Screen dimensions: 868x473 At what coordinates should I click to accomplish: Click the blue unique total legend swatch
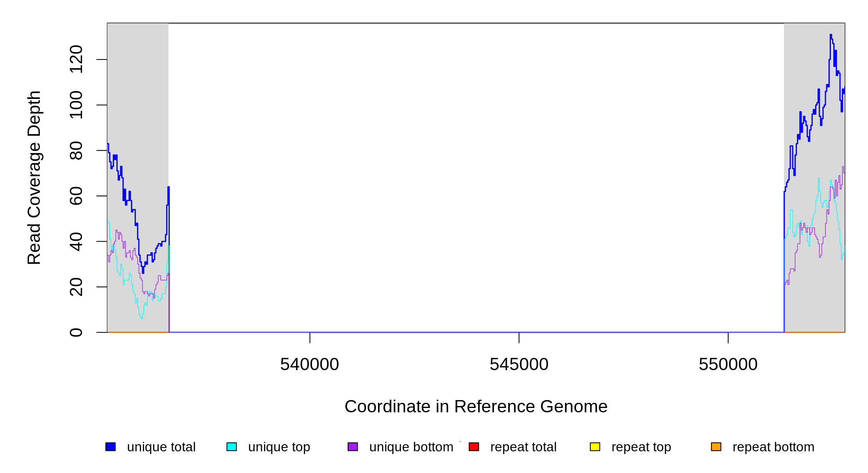[110, 447]
